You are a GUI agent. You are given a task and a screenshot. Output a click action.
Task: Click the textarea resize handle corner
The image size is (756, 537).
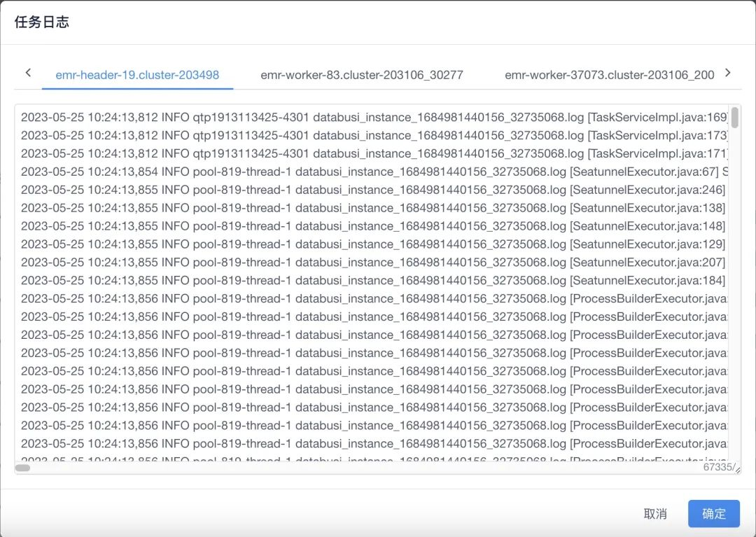click(x=738, y=470)
